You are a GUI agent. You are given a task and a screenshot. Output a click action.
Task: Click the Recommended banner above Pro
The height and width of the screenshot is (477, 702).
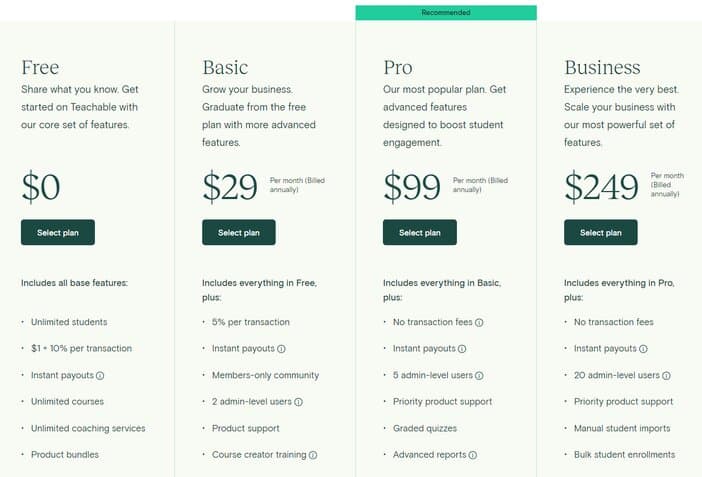[x=446, y=13]
